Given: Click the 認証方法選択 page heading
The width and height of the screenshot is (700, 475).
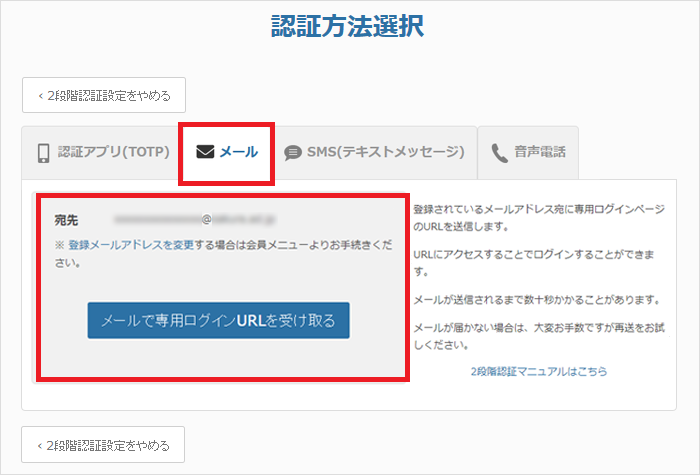Looking at the screenshot, I should pos(348,26).
